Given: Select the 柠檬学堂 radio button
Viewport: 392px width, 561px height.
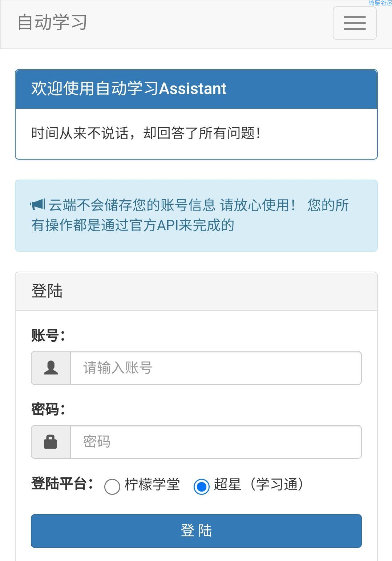Looking at the screenshot, I should click(x=112, y=486).
